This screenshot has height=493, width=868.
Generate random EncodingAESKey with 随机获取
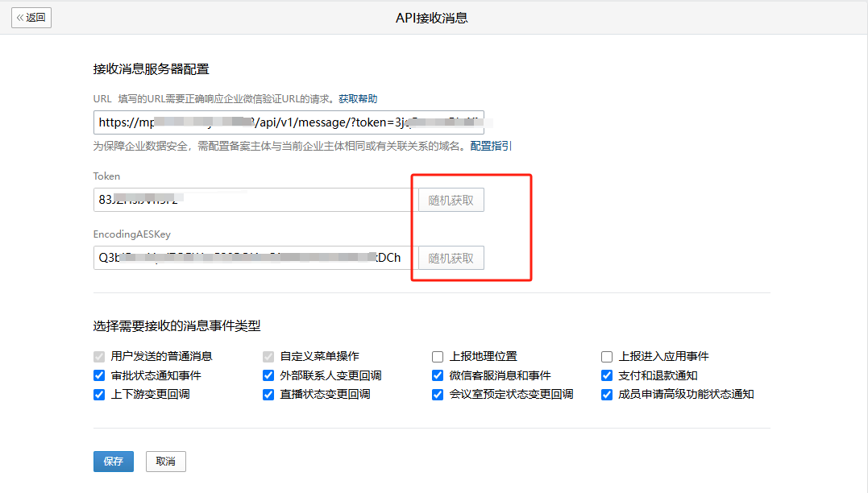coord(451,259)
